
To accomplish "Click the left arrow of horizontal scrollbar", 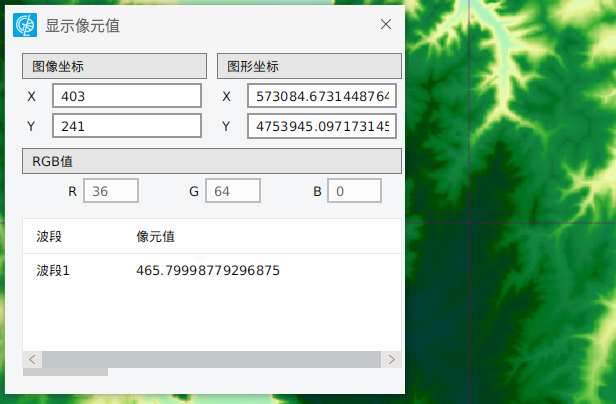I will coord(33,359).
